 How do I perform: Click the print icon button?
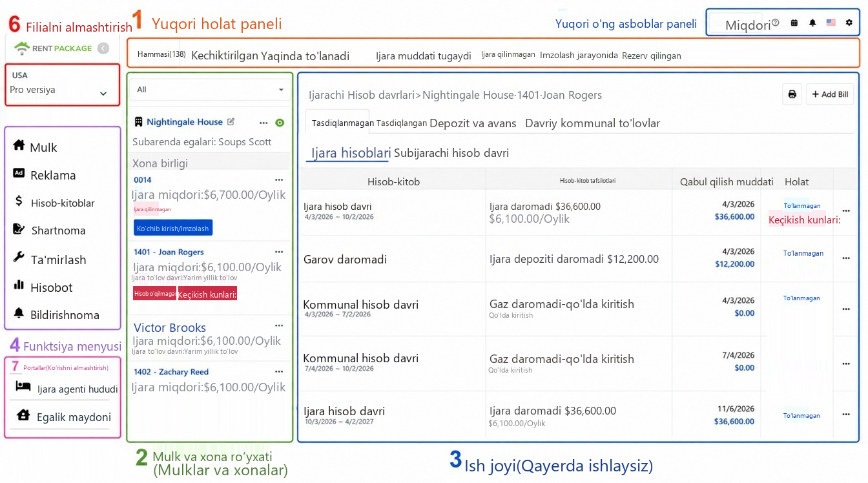tap(792, 94)
